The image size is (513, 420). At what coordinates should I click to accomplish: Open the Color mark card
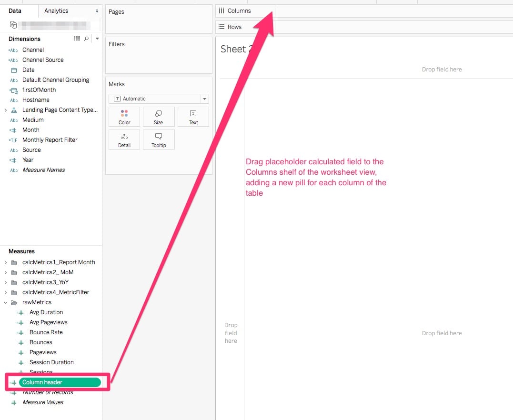(124, 117)
